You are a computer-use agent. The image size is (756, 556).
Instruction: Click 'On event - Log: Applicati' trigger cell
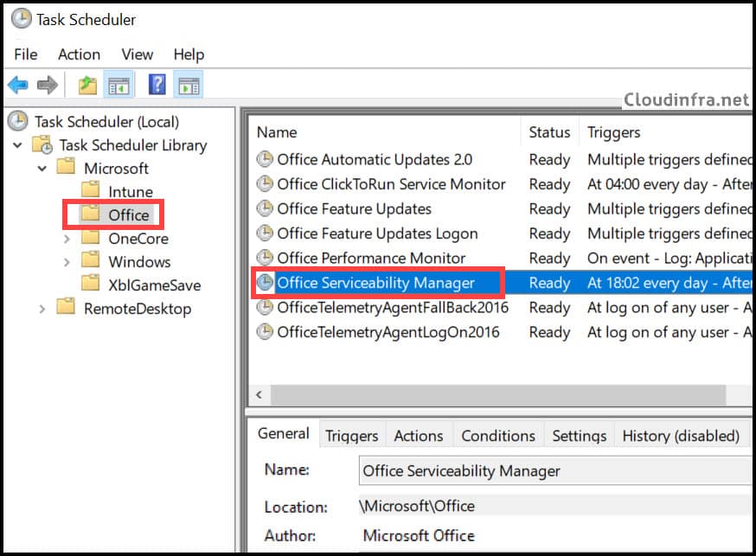[x=670, y=258]
